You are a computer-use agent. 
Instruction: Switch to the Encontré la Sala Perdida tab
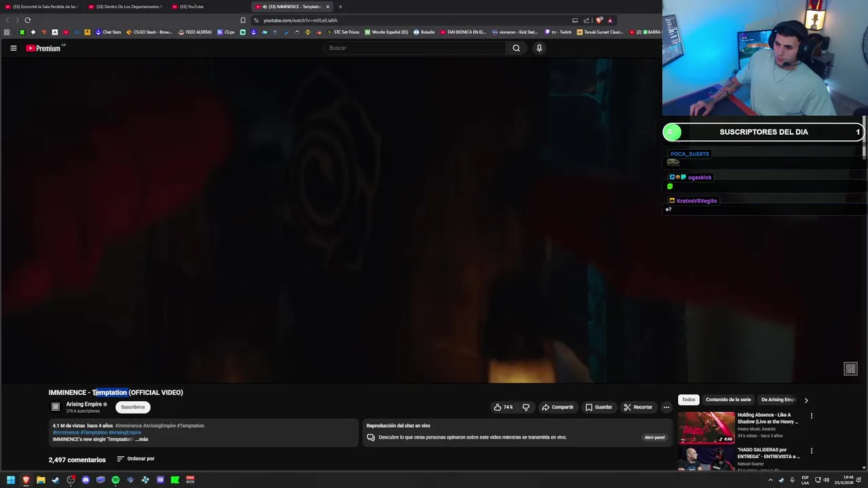point(42,7)
